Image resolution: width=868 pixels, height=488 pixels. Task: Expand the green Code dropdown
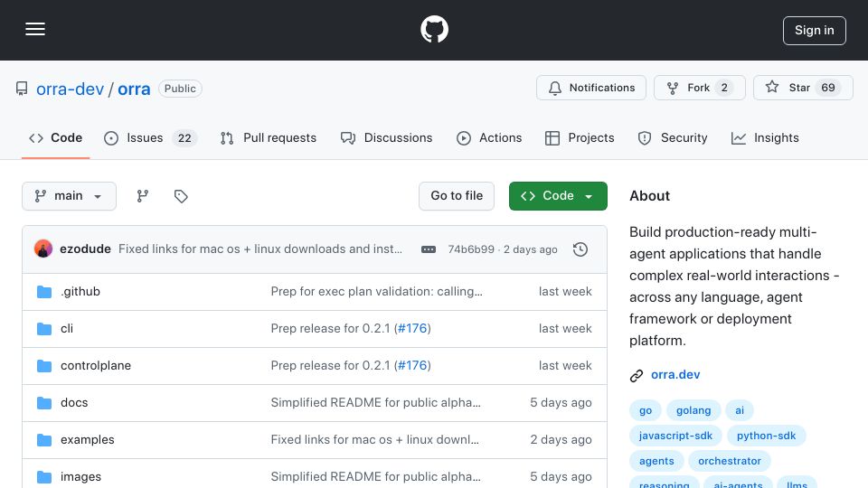[558, 196]
